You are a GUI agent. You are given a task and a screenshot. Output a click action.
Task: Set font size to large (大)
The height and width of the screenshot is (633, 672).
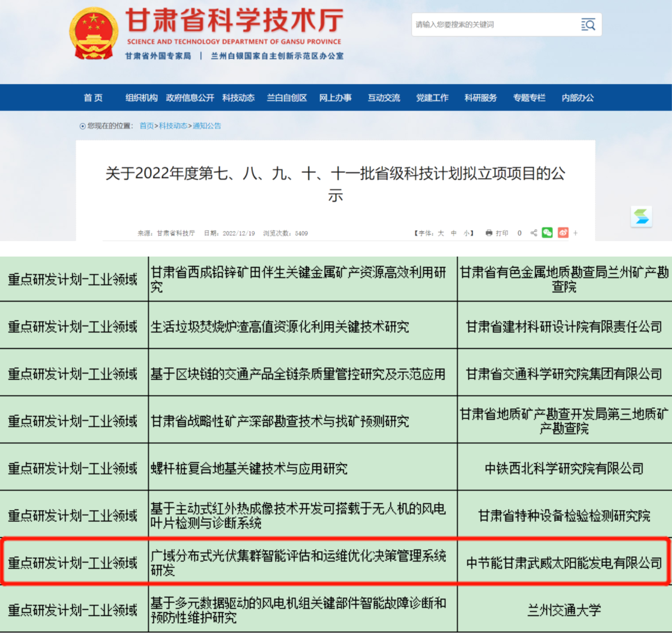click(441, 233)
